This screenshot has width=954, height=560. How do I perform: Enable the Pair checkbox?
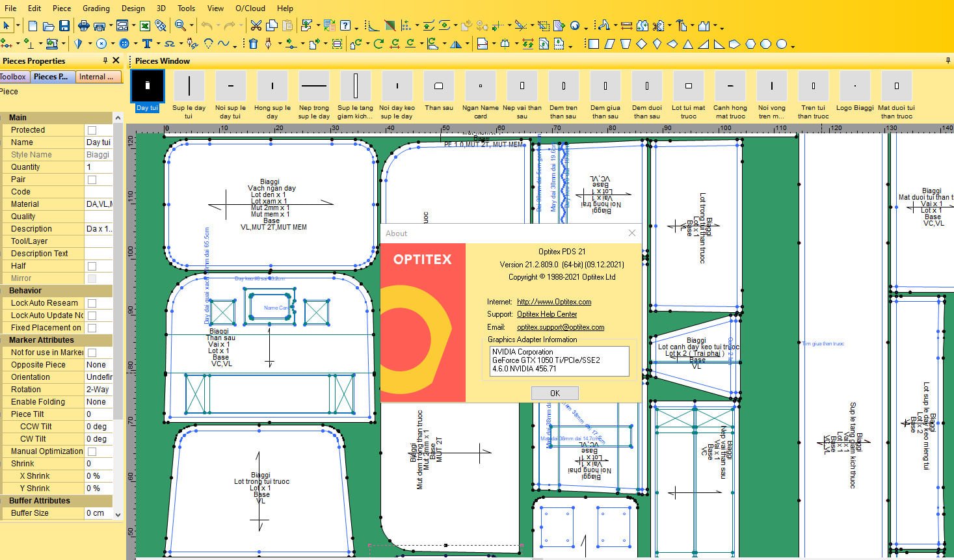click(92, 180)
